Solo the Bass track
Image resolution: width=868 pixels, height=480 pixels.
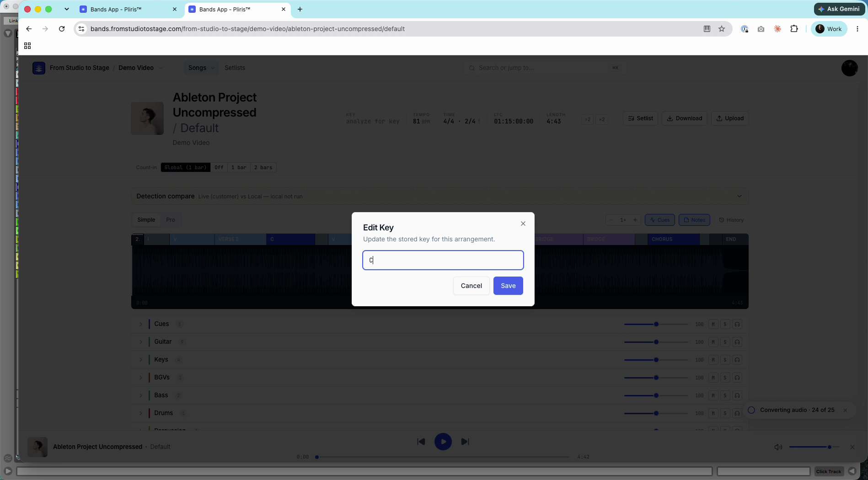click(x=725, y=395)
